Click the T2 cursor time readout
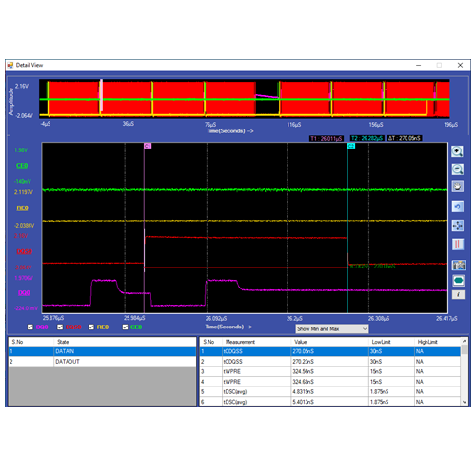This screenshot has width=476, height=476. pos(367,138)
